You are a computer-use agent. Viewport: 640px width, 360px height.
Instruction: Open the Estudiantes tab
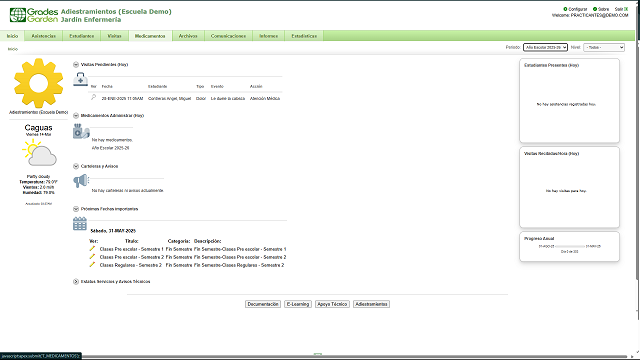coord(82,36)
